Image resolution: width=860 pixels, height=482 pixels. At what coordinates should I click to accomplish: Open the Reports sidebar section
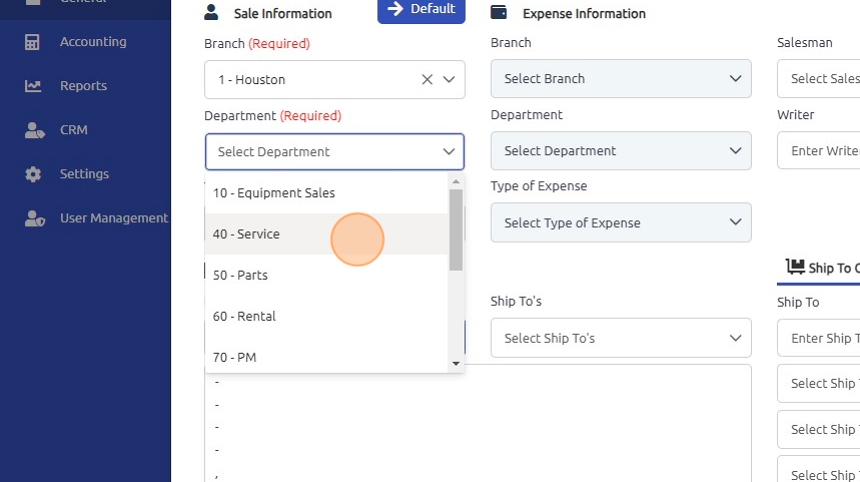pyautogui.click(x=83, y=86)
